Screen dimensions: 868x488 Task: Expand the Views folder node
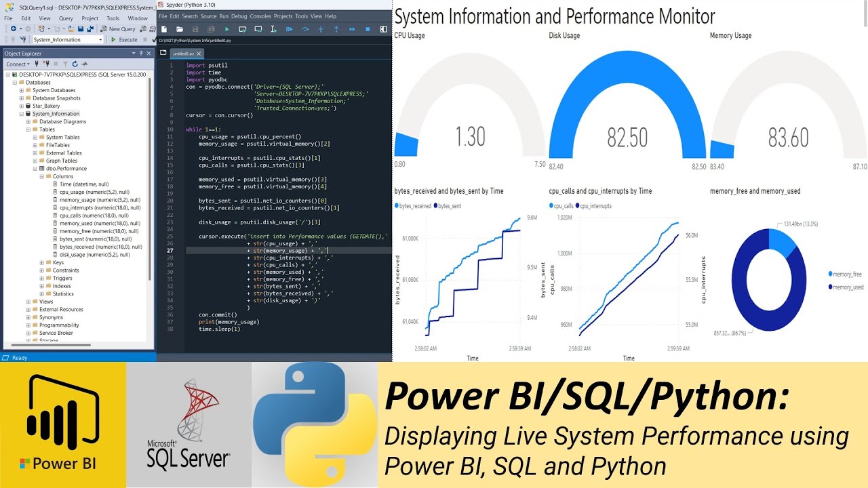pos(28,302)
